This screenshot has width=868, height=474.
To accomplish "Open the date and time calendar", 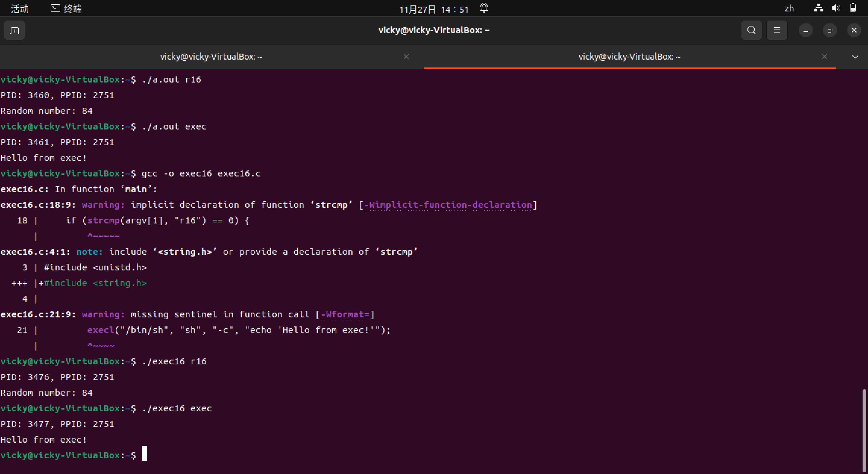I will [x=434, y=9].
